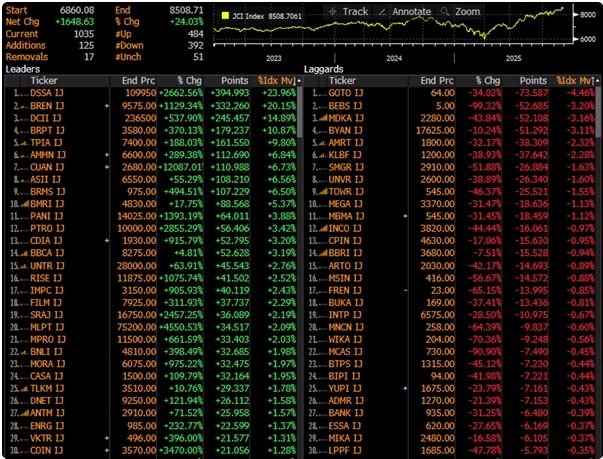
Task: Click the End value 8508.71
Action: [186, 10]
